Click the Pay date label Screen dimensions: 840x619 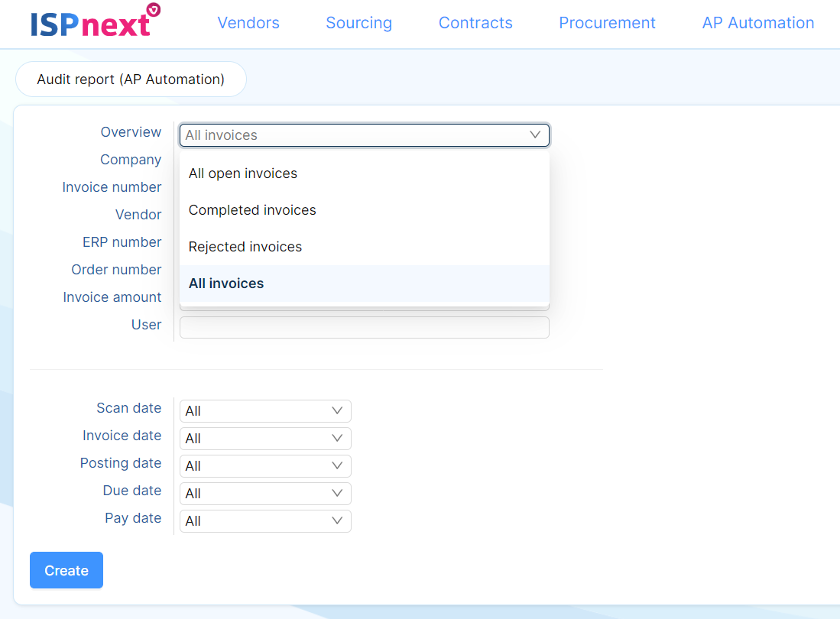tap(133, 518)
